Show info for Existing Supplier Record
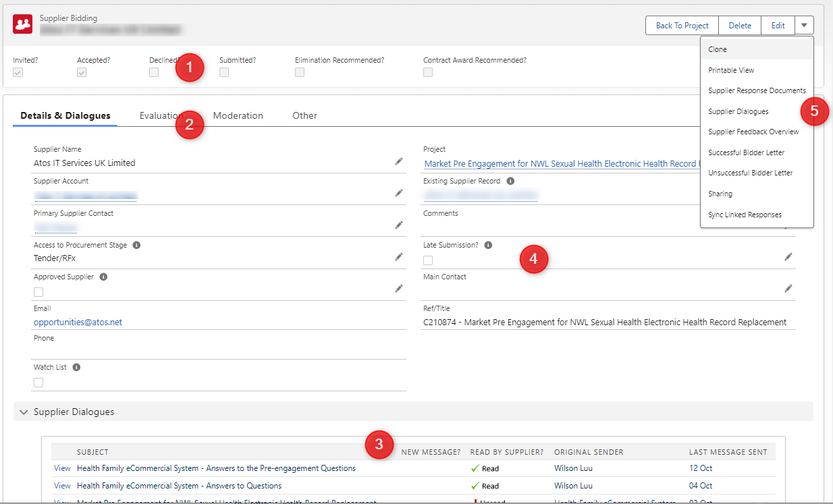This screenshot has width=833, height=504. (510, 181)
